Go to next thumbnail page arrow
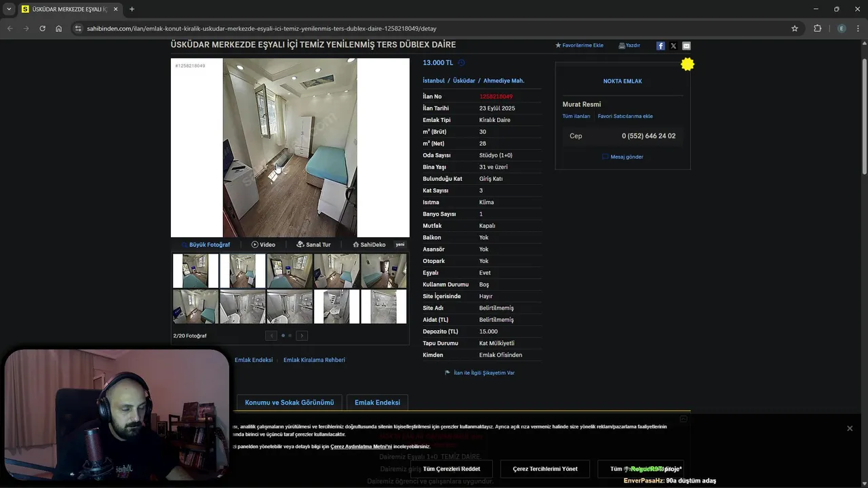868x488 pixels. (x=302, y=335)
